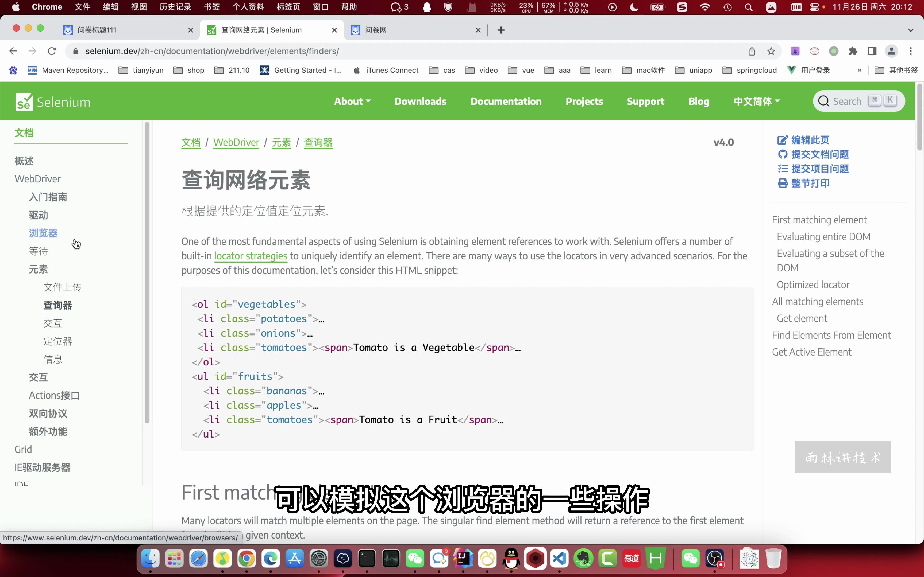
Task: Click the Chrome three-dot menu icon
Action: click(x=911, y=51)
